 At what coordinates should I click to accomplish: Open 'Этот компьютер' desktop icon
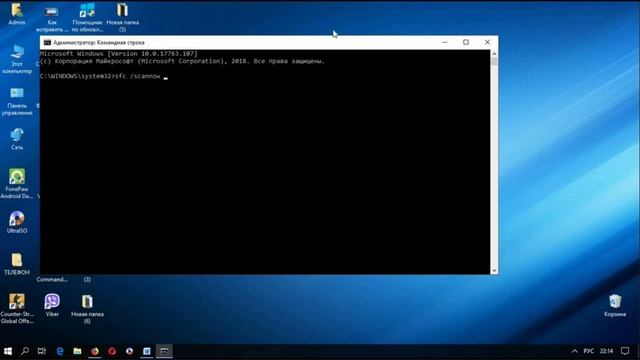[x=17, y=60]
